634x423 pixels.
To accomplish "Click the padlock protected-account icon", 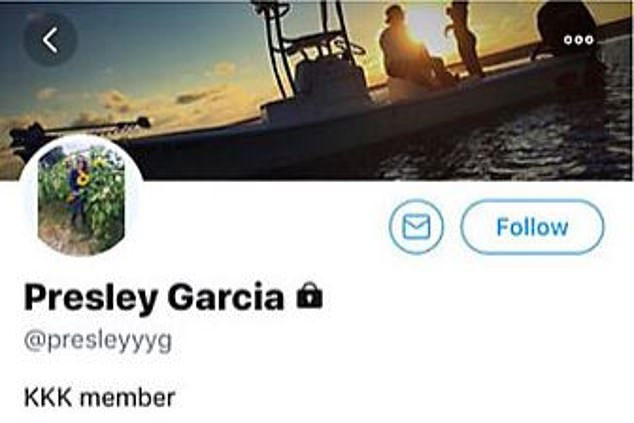I will tap(310, 295).
